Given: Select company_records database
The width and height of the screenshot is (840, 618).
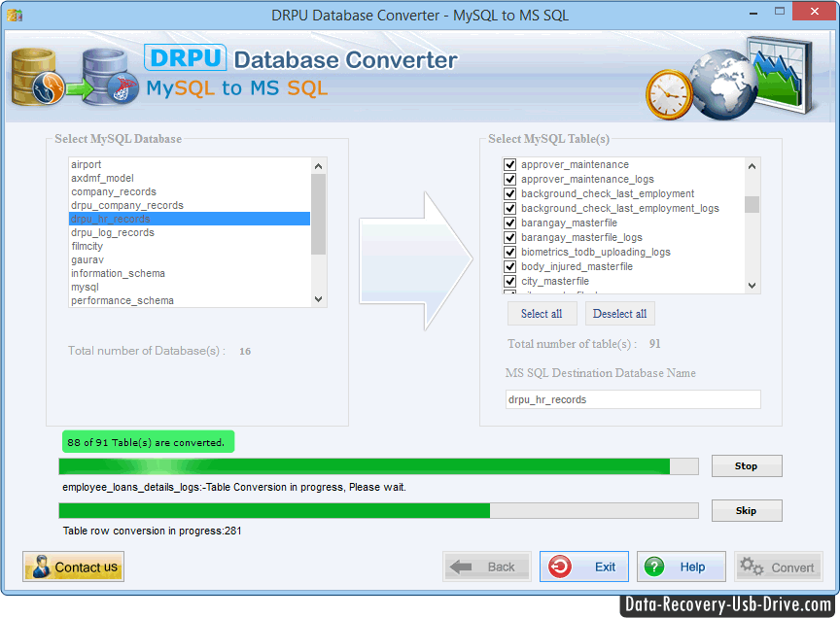Looking at the screenshot, I should [190, 191].
